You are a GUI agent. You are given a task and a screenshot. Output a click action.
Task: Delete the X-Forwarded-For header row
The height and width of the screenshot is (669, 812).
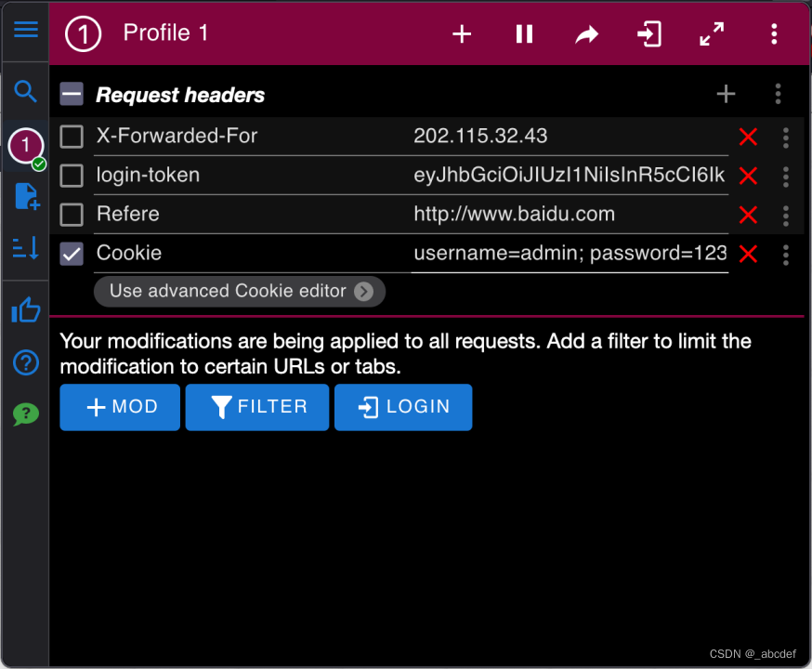point(748,137)
